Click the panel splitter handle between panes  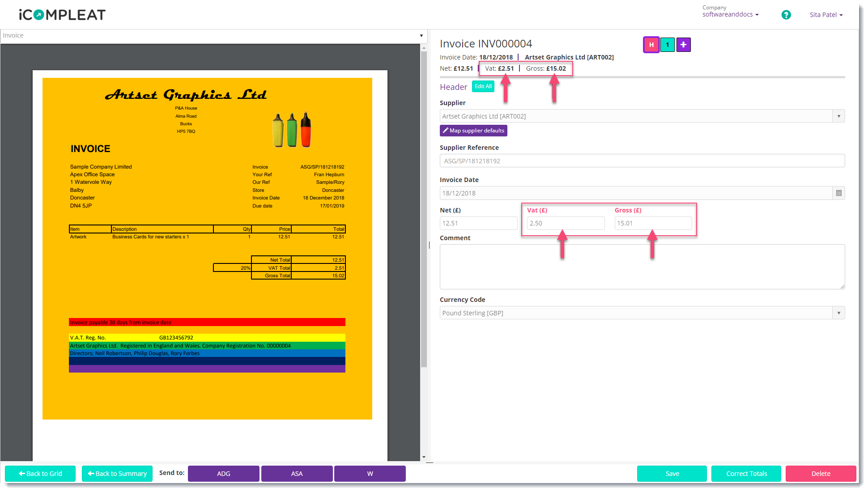429,245
